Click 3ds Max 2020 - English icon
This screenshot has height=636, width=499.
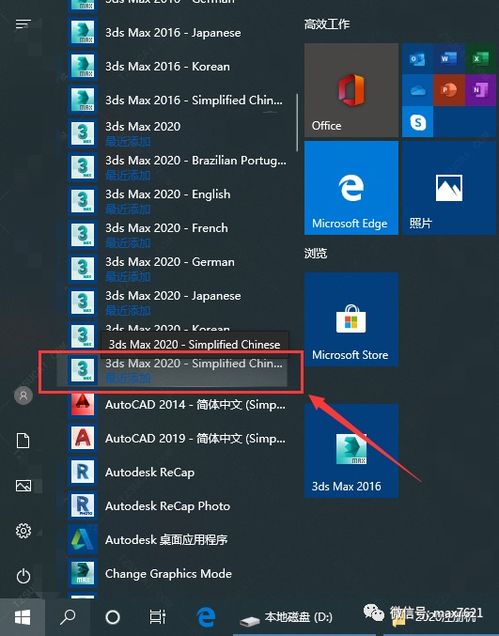(x=83, y=200)
